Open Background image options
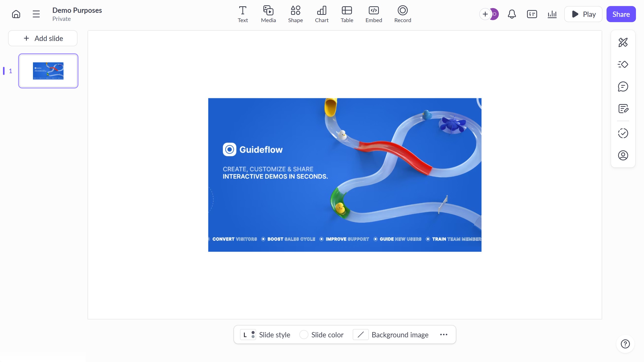644x362 pixels. 390,335
